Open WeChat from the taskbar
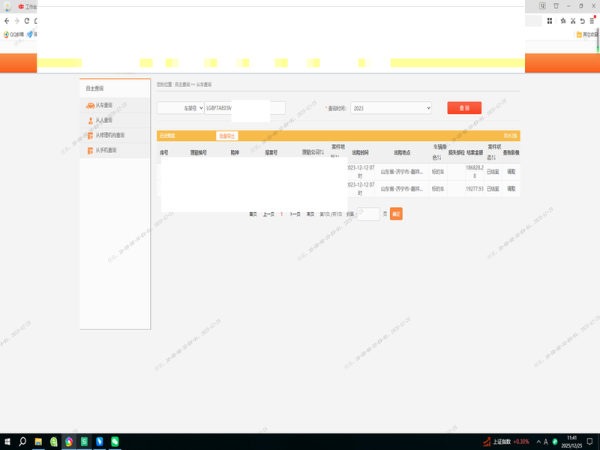The width and height of the screenshot is (600, 450). pyautogui.click(x=115, y=441)
